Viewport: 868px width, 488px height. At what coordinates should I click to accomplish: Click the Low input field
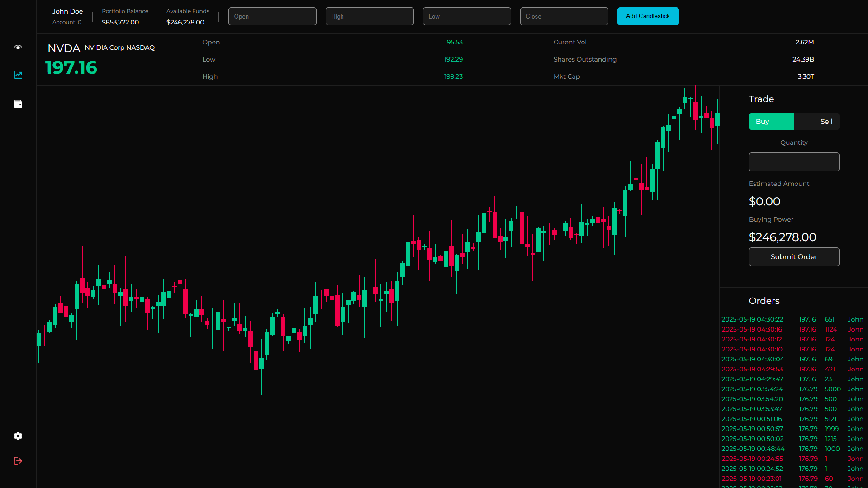[x=466, y=16]
